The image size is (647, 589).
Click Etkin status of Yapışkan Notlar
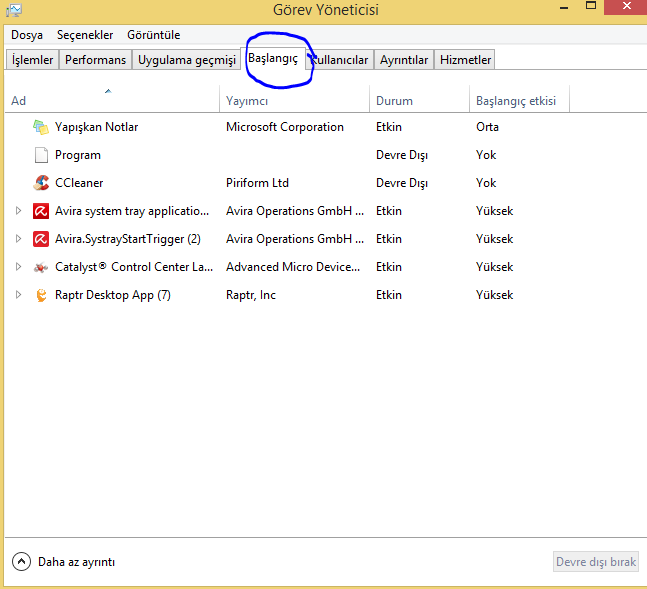389,127
